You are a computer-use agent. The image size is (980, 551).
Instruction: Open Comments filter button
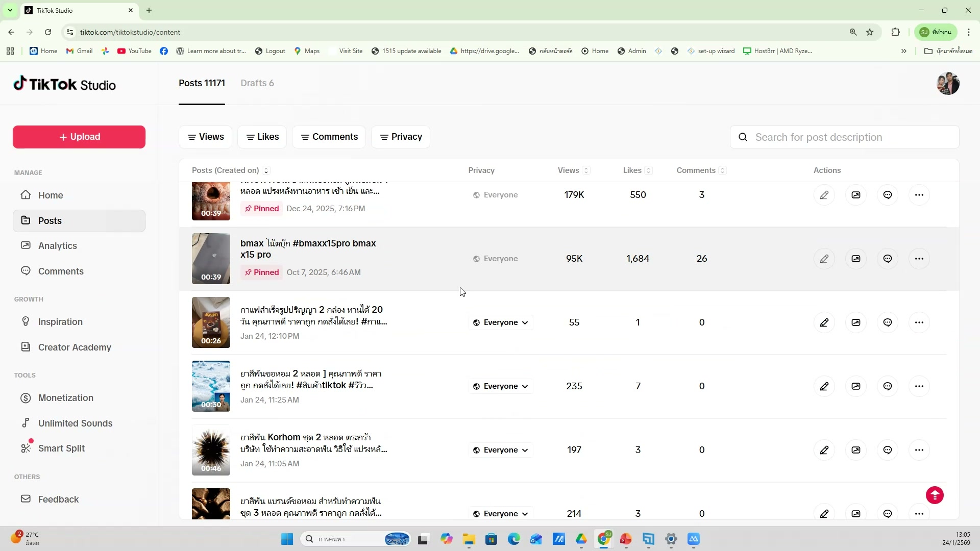(329, 137)
